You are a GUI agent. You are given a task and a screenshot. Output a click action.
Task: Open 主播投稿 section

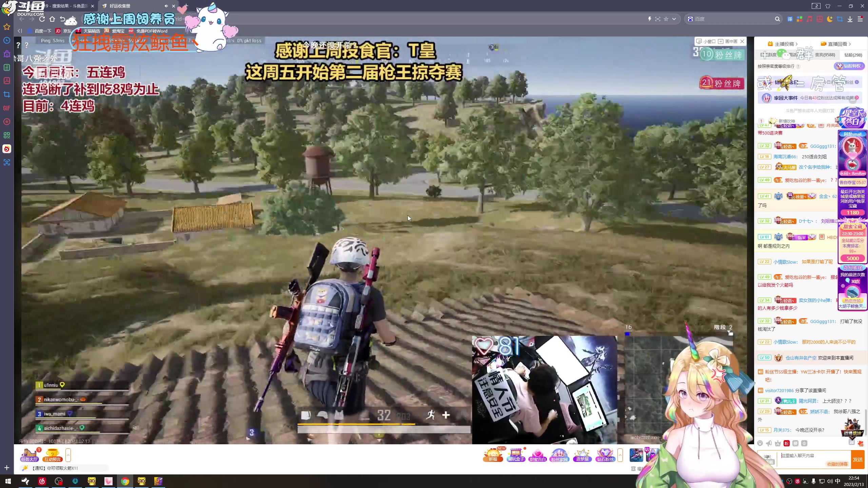pos(783,44)
